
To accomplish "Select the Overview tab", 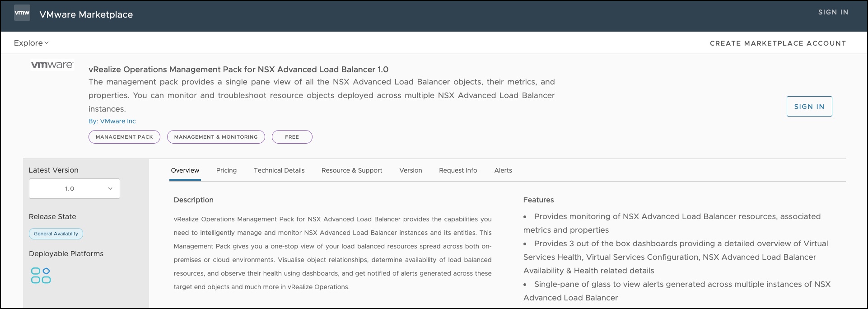I will (185, 170).
